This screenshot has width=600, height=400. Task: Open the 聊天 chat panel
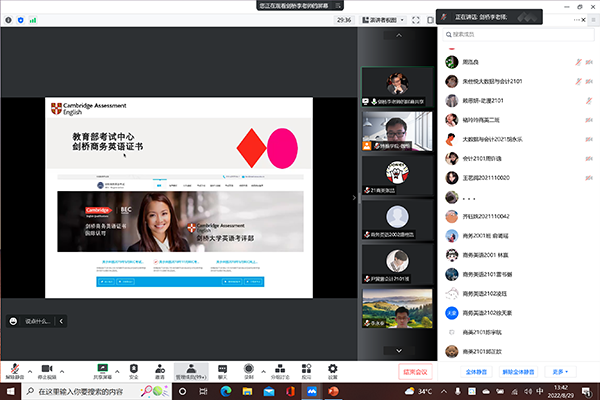(222, 367)
